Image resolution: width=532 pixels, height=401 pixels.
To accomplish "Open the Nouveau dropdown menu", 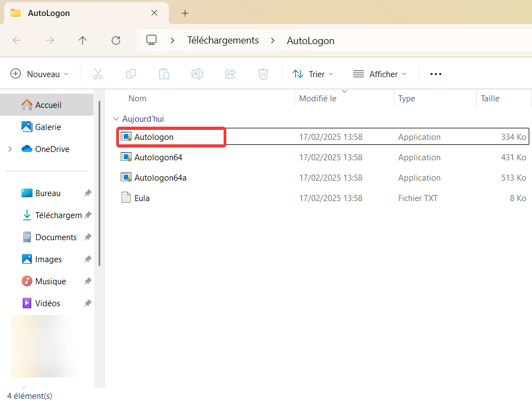I will (40, 74).
